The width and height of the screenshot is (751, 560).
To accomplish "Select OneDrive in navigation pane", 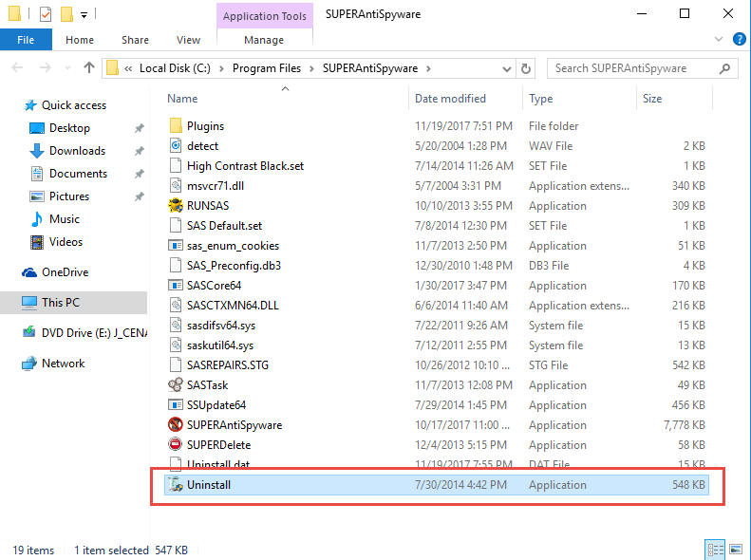I will click(66, 272).
